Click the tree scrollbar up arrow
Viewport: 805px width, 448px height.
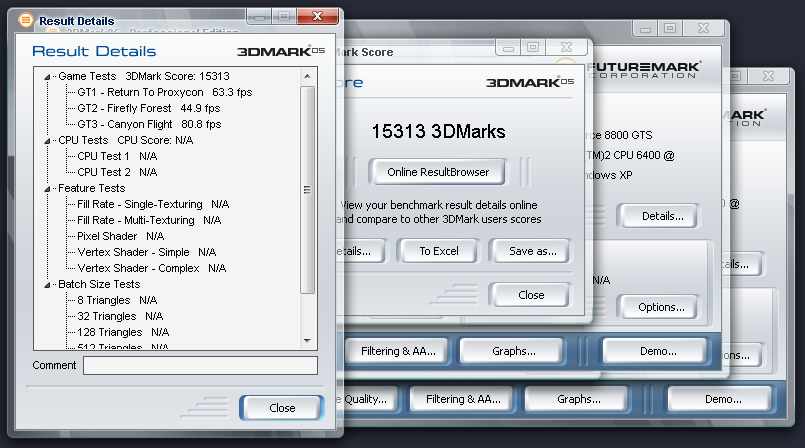[307, 76]
